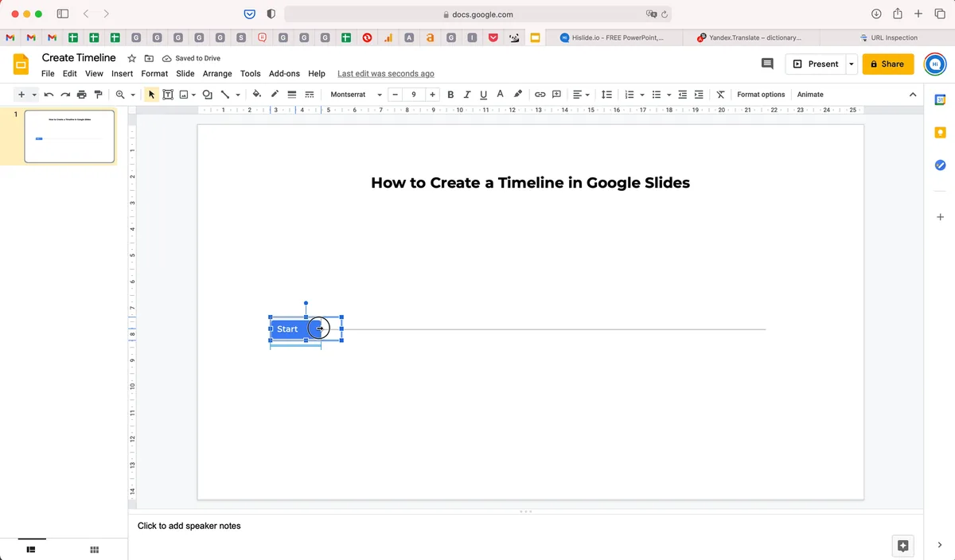Screen dimensions: 955x560
Task: Start the slideshow with Present button
Action: [815, 64]
